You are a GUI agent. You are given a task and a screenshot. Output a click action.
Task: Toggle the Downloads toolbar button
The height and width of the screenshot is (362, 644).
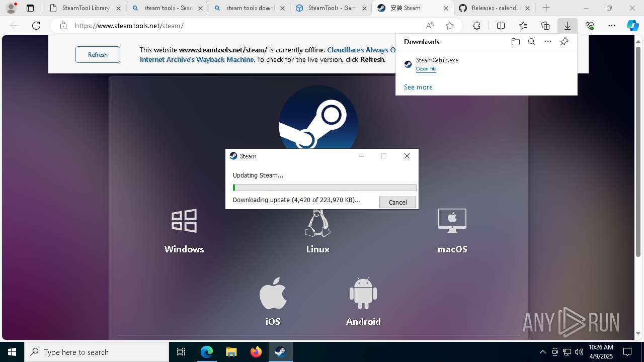point(568,26)
